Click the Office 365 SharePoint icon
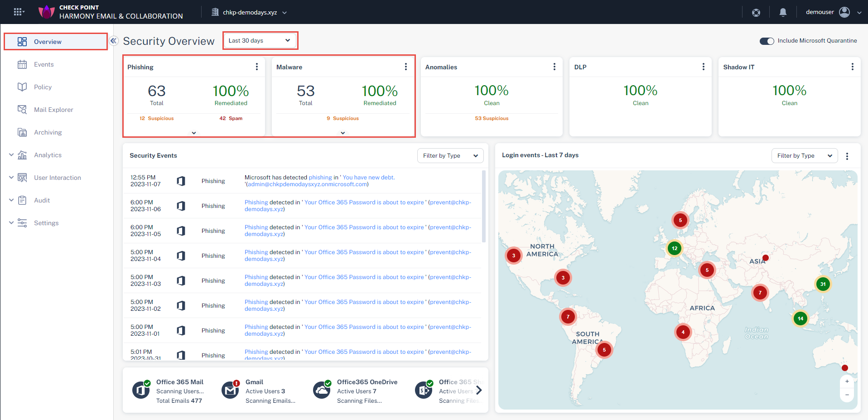This screenshot has height=420, width=868. (x=424, y=390)
